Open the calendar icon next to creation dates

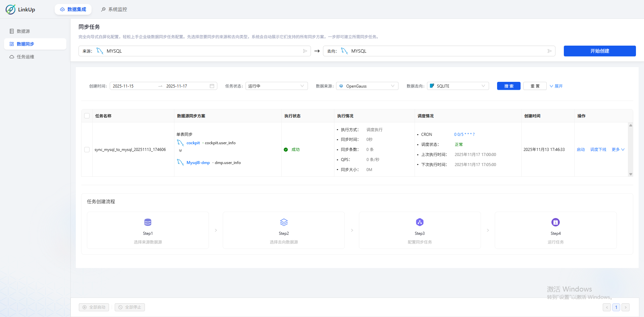(212, 86)
